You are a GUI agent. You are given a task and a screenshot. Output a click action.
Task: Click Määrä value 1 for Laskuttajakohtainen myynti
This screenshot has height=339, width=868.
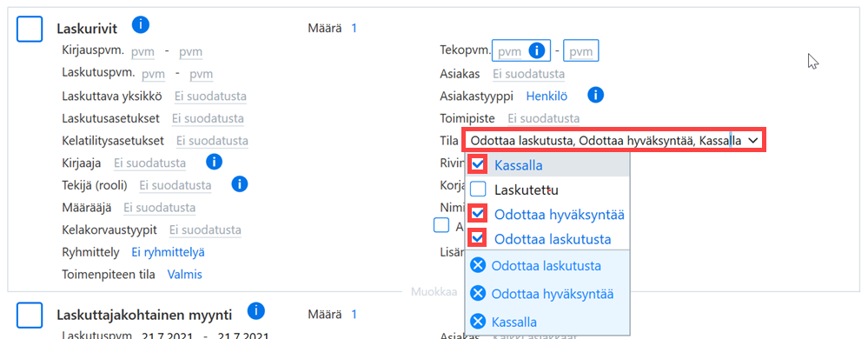coord(354,315)
